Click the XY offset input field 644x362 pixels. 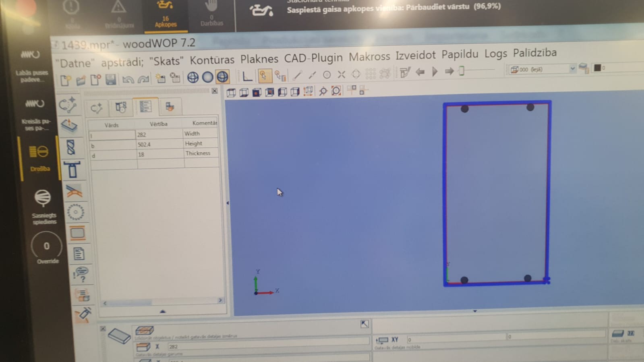(456, 339)
